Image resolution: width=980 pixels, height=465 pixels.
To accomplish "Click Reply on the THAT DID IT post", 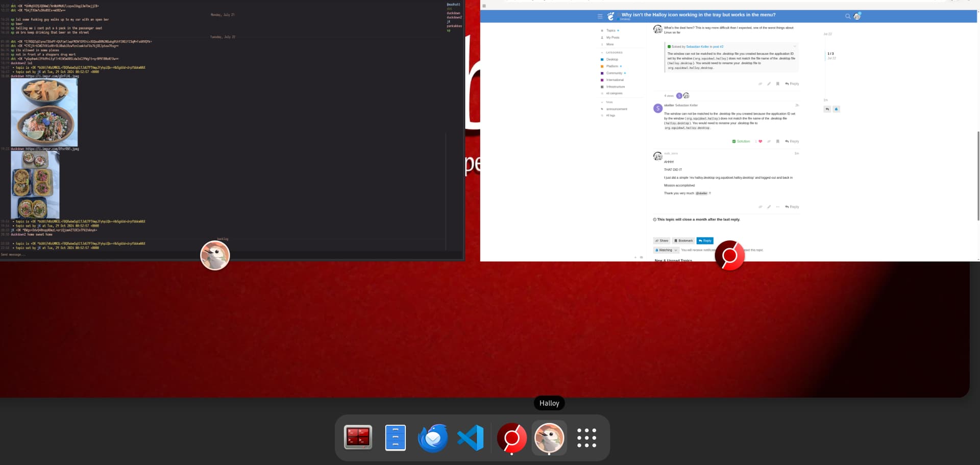I will click(792, 207).
